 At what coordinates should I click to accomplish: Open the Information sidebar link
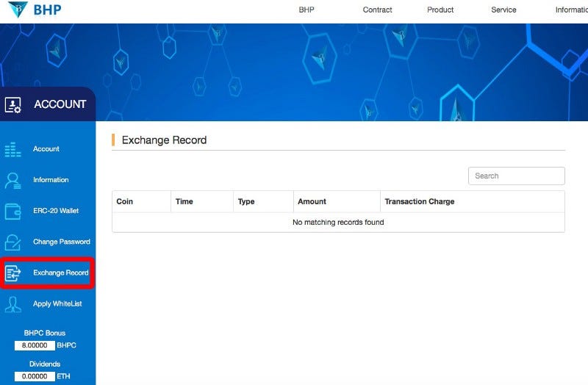51,180
